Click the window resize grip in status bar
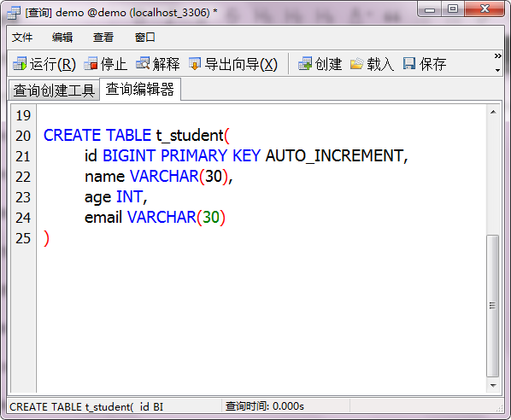Image resolution: width=511 pixels, height=420 pixels. click(499, 409)
